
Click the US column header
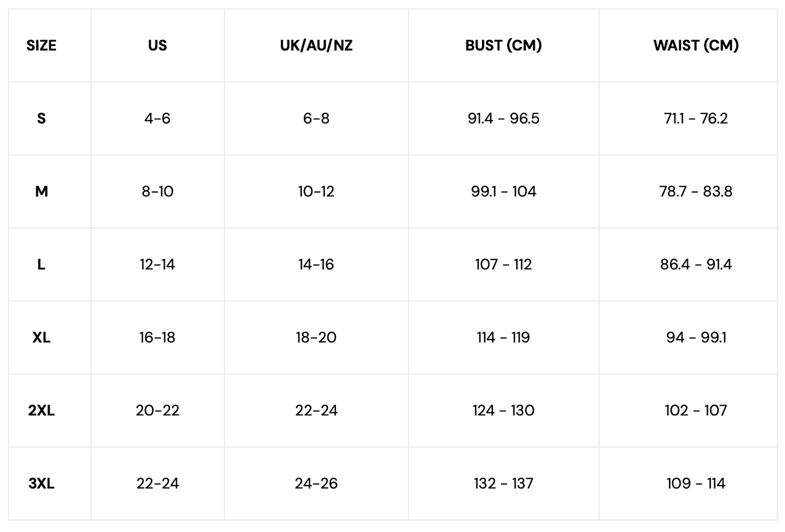coord(158,46)
